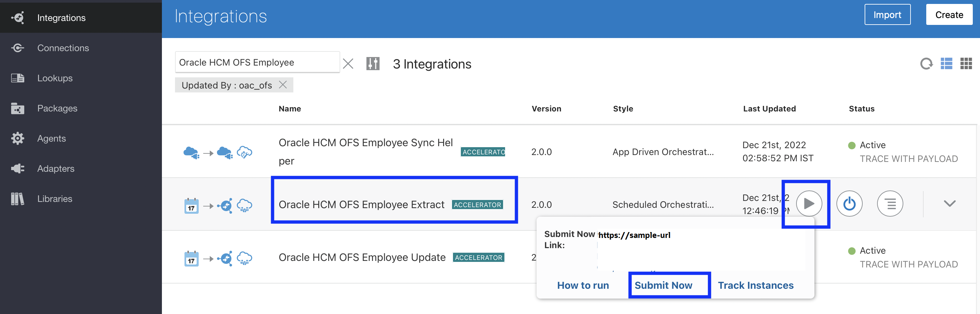The image size is (980, 314).
Task: Click the Lookups sidebar icon
Action: click(17, 78)
